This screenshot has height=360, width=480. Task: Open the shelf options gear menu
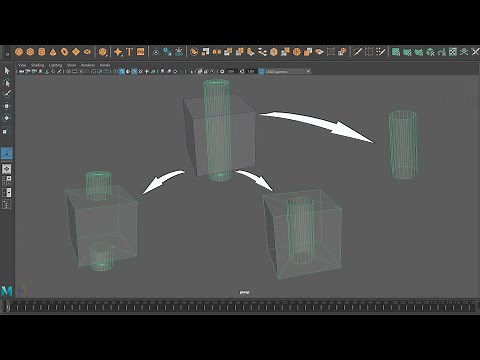pyautogui.click(x=7, y=54)
